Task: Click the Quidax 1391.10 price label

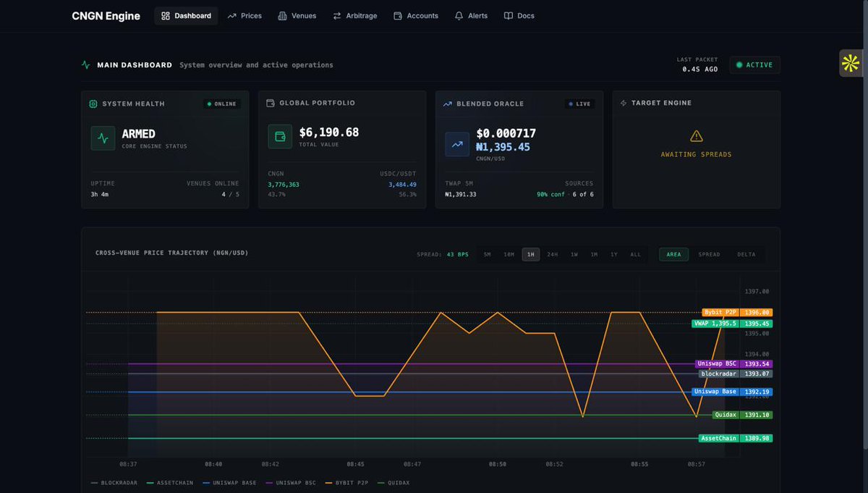Action: coord(742,416)
